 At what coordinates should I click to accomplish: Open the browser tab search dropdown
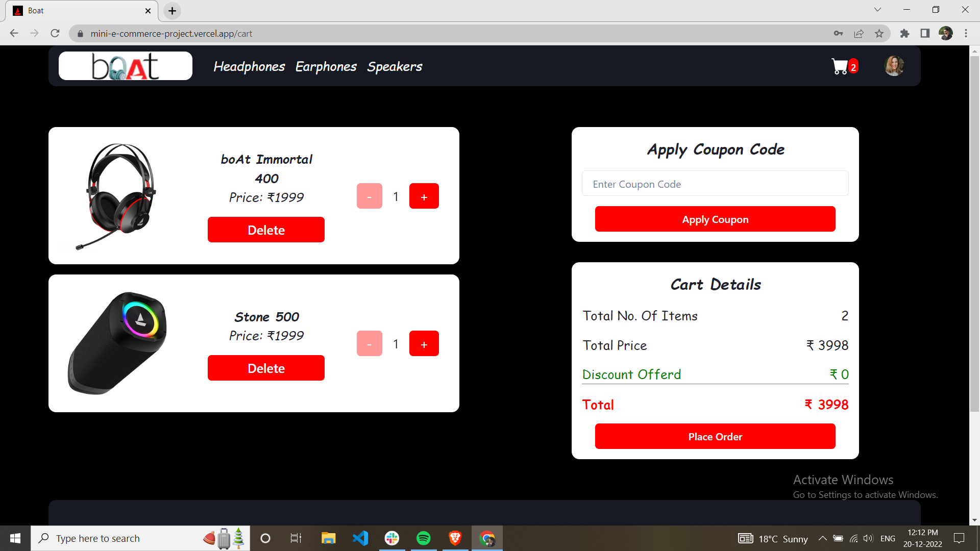[877, 9]
